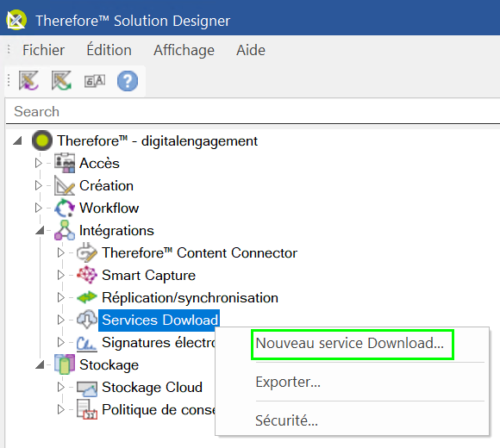The height and width of the screenshot is (448, 500).
Task: Expand the Smart Capture node
Action: click(61, 275)
